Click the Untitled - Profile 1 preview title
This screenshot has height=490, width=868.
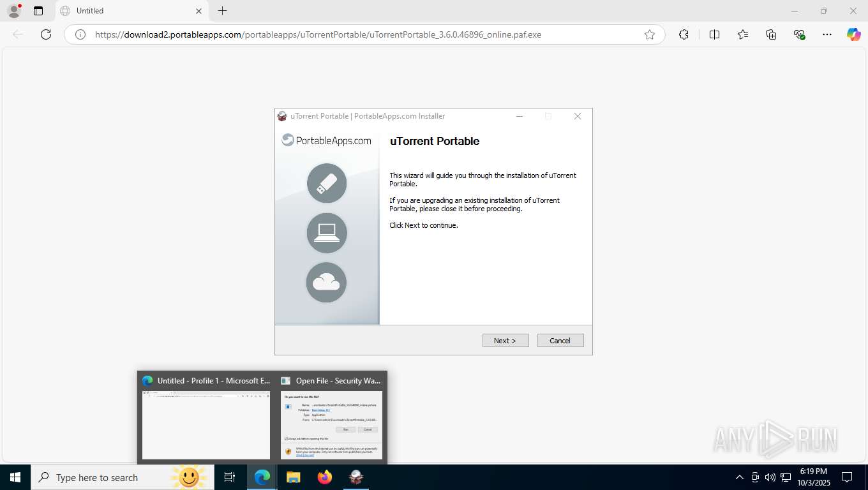click(x=214, y=381)
